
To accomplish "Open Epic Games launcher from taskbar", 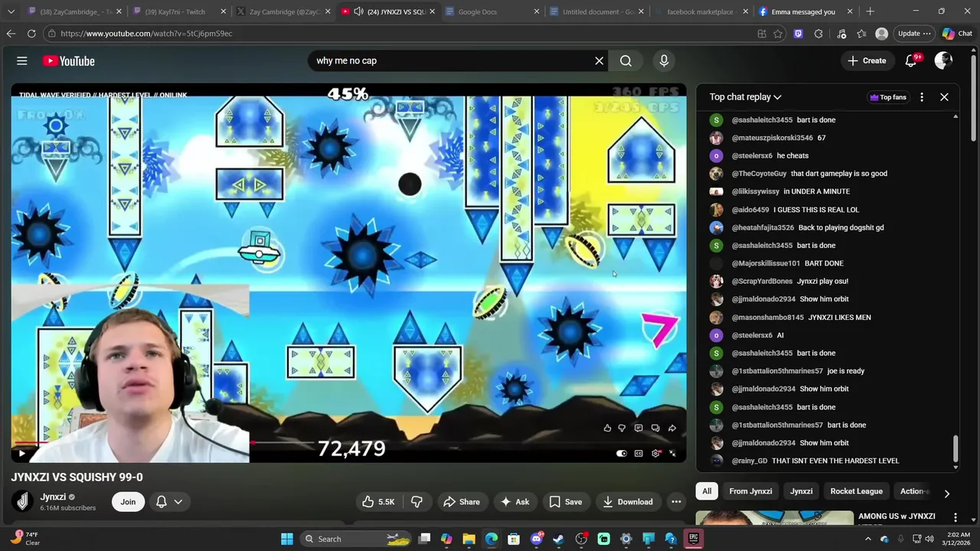I will pyautogui.click(x=693, y=539).
